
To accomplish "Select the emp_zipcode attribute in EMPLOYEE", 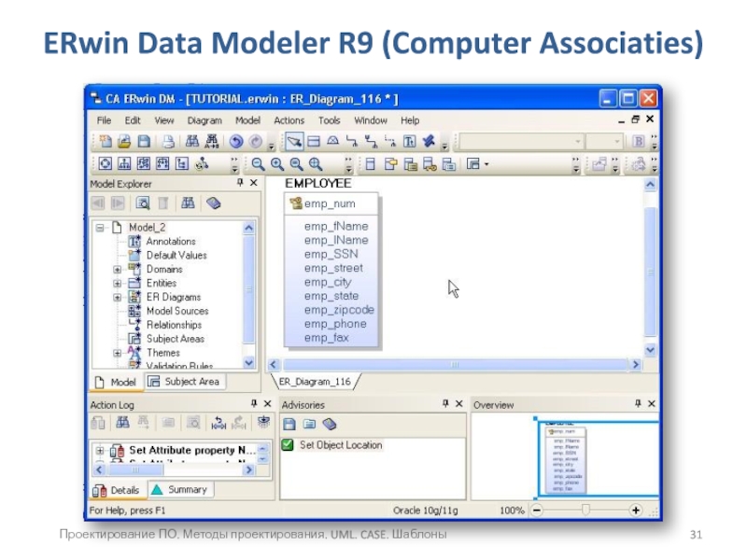I will (339, 310).
